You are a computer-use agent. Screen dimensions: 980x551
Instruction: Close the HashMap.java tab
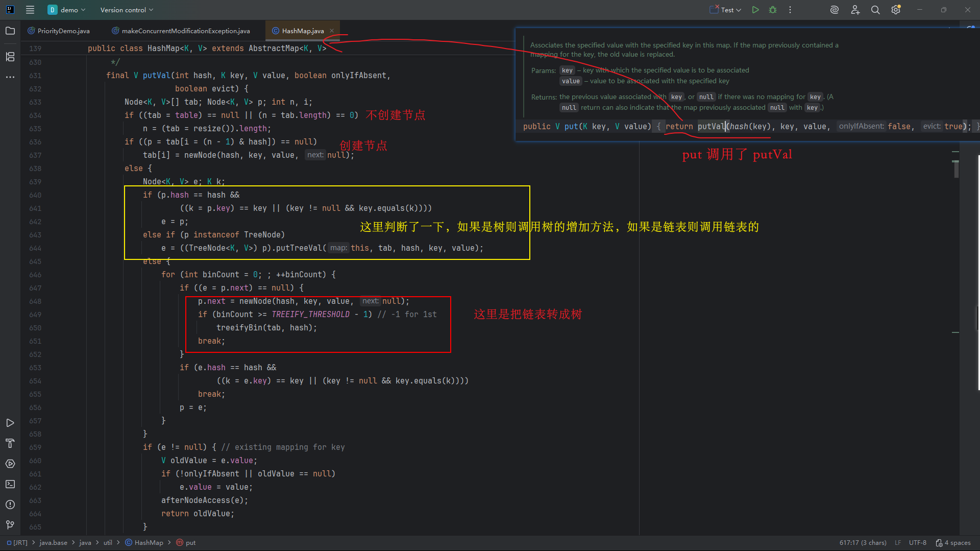click(332, 31)
